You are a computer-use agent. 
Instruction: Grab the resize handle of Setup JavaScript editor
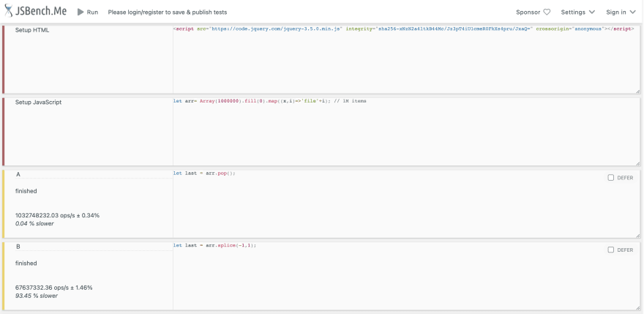(637, 163)
